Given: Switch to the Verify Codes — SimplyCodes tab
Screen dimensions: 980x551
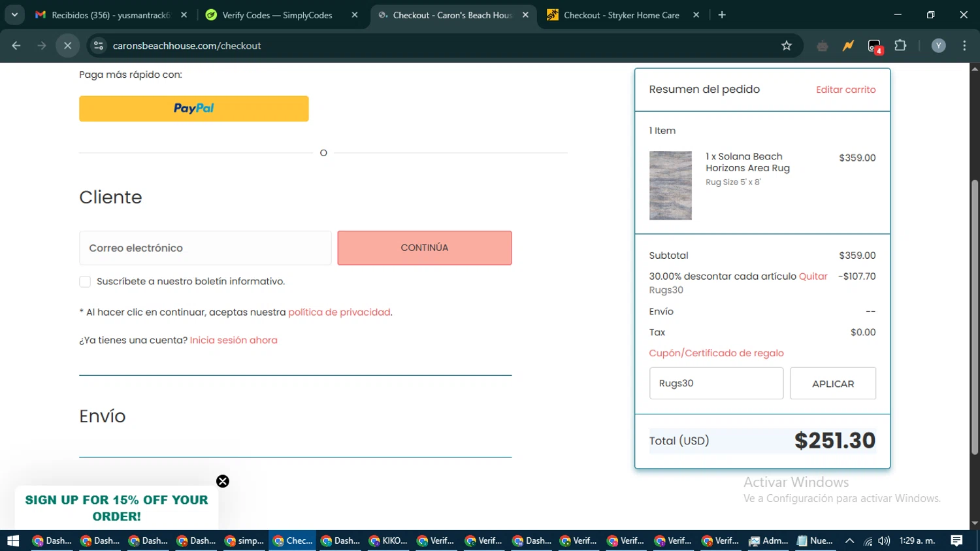Looking at the screenshot, I should pos(282,15).
